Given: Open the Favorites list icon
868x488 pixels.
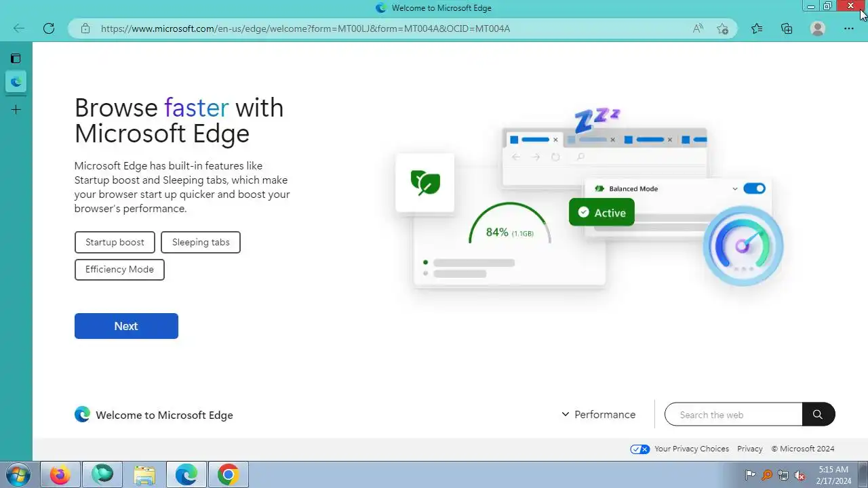Looking at the screenshot, I should click(x=757, y=28).
